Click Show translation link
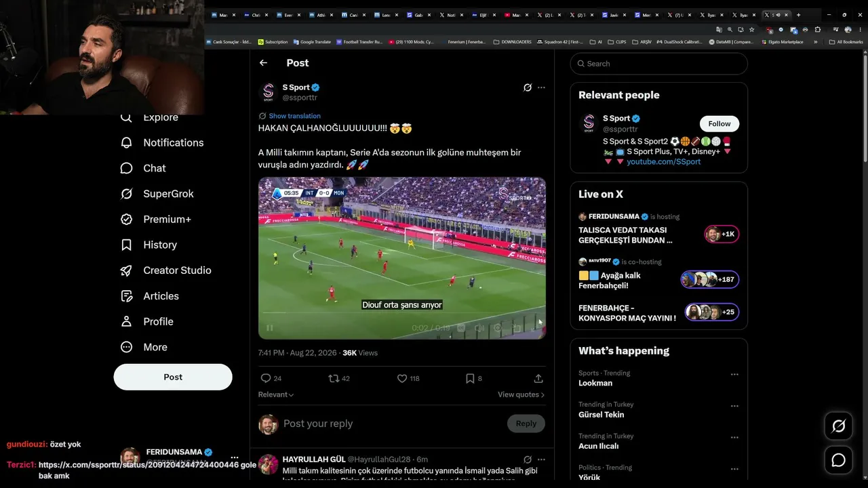Image resolution: width=868 pixels, height=488 pixels. [x=294, y=116]
